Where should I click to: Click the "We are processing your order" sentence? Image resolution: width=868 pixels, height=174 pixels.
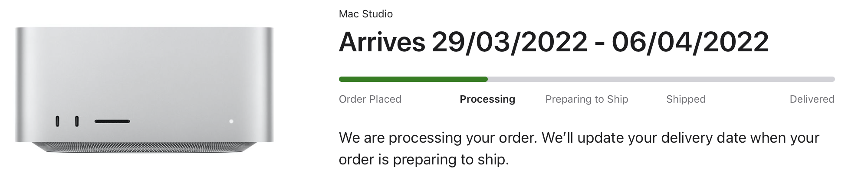coord(438,138)
